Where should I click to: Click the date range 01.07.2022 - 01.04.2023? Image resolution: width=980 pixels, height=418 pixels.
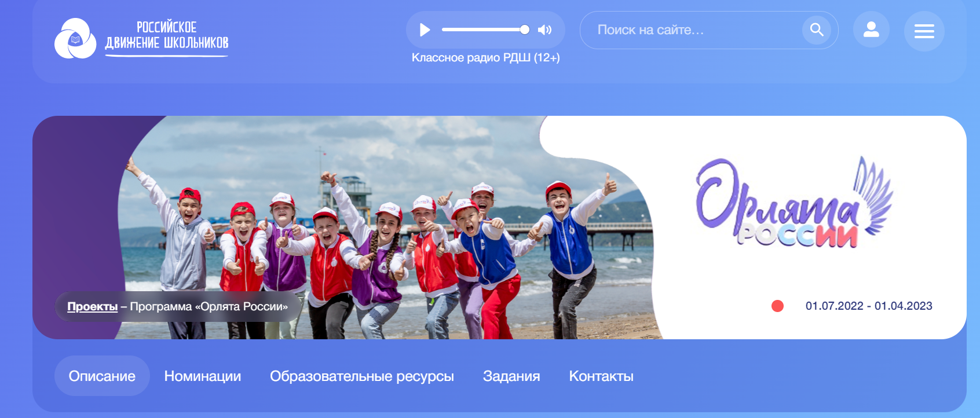coord(869,306)
